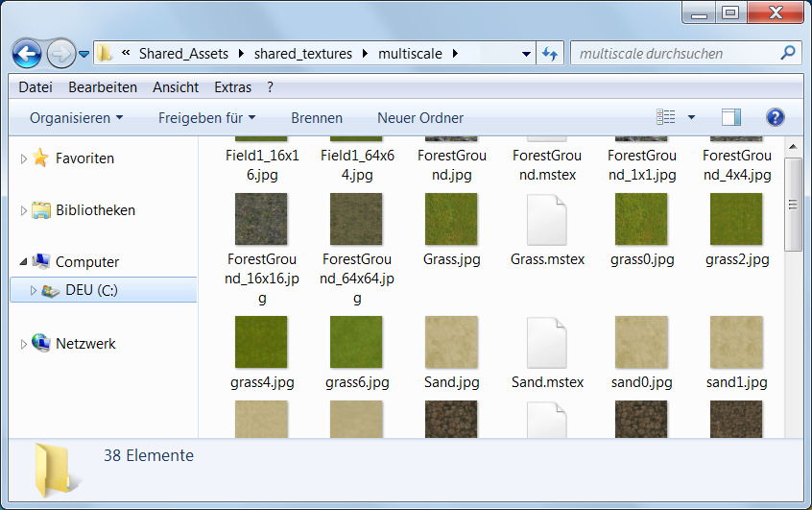Click the vertical scrollbar thumb
Screen dimensions: 812x510
pos(793,205)
